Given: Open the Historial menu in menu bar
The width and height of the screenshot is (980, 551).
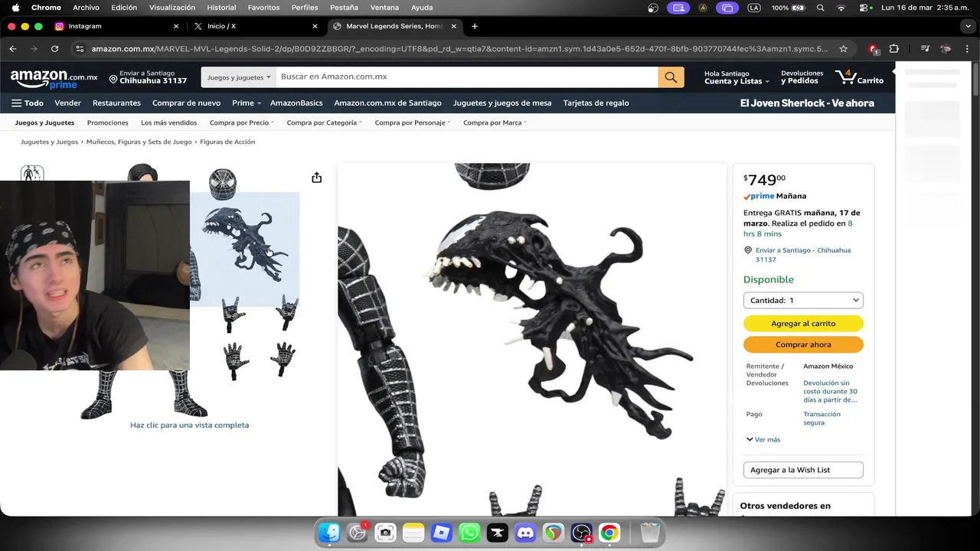Looking at the screenshot, I should (221, 8).
